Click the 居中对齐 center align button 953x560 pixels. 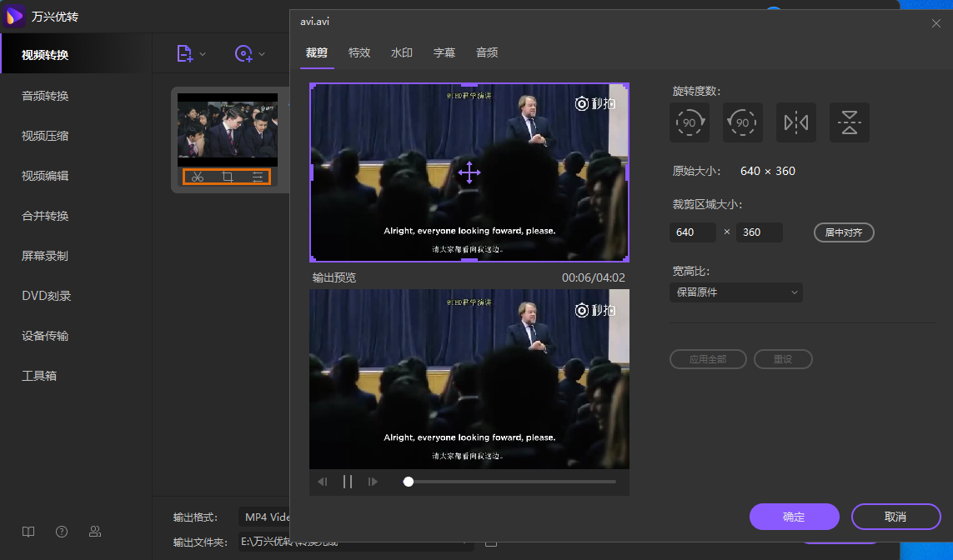pyautogui.click(x=844, y=232)
